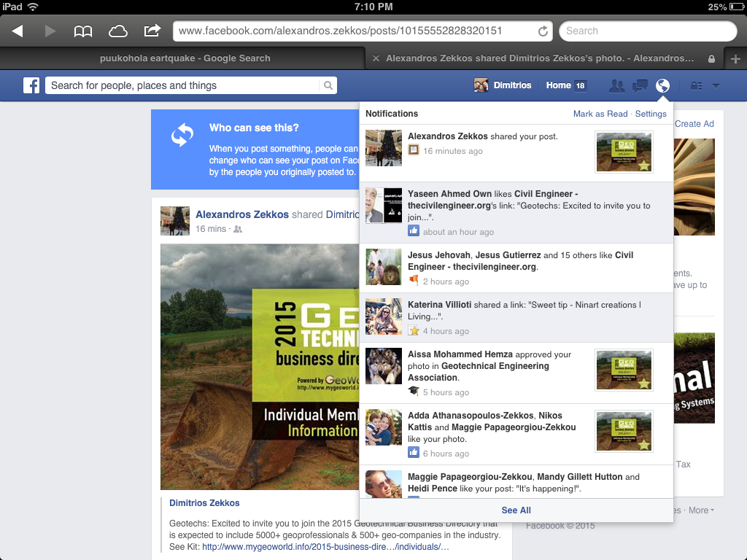Tap the Safari back arrow
The width and height of the screenshot is (747, 560).
[x=18, y=31]
